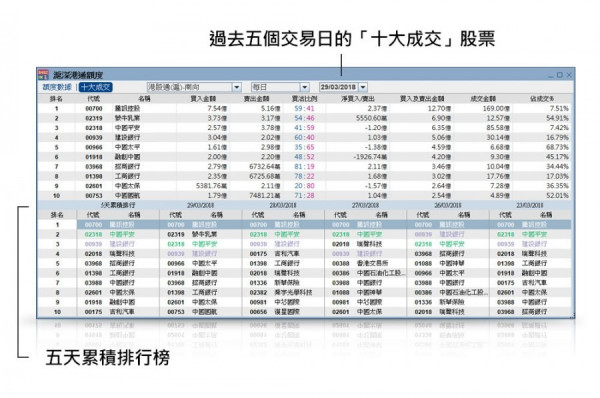Select the 59:41 buy-sell ratio cell
600x398 pixels.
[304, 109]
